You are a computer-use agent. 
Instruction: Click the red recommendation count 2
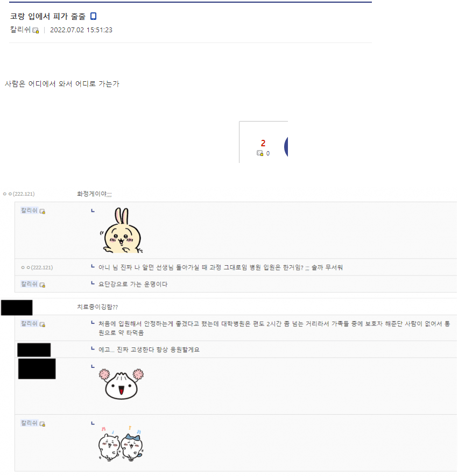263,143
